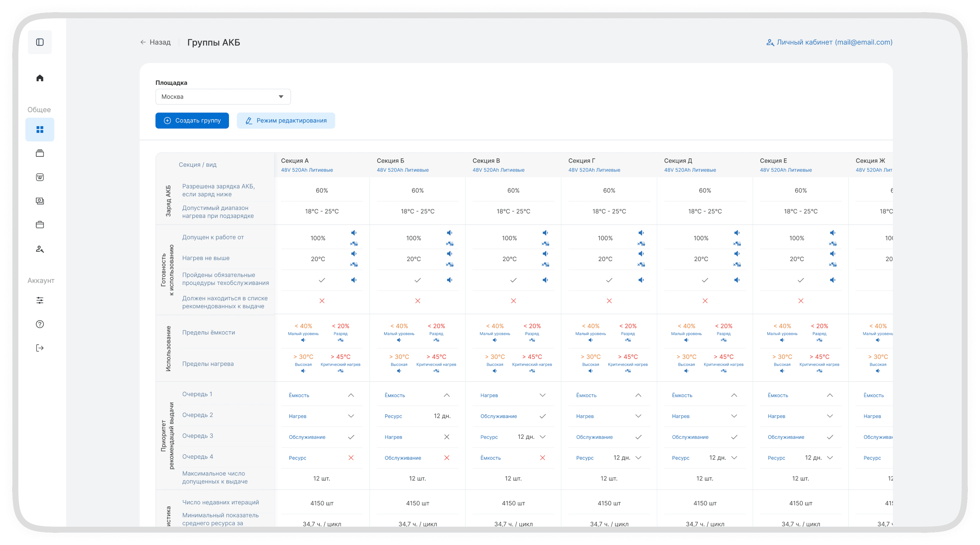Toggle Секция Е maintenance procedures checkmark
The height and width of the screenshot is (545, 980).
pos(801,280)
